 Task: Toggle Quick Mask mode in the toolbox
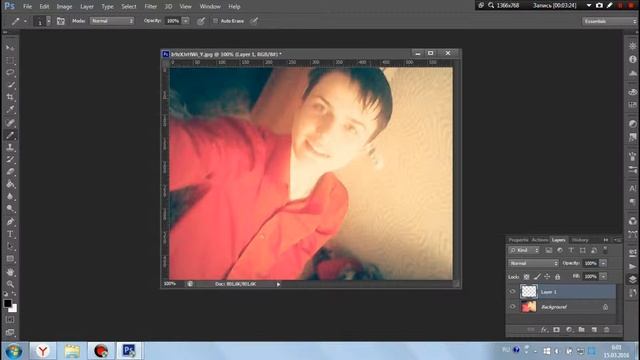10,320
